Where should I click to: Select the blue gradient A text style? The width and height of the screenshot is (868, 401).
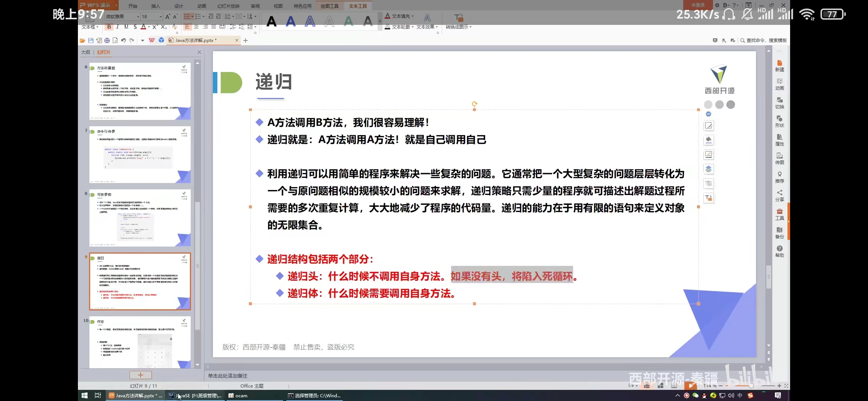point(291,22)
